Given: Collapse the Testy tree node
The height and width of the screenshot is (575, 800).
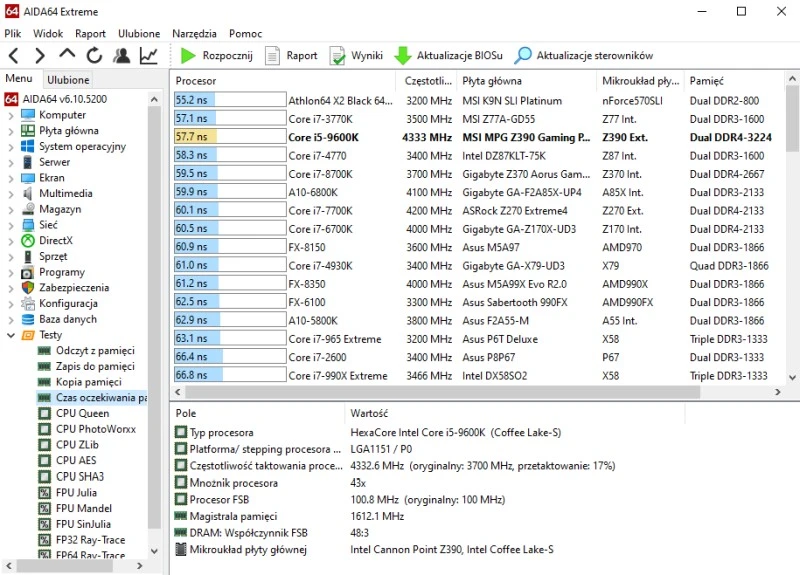Looking at the screenshot, I should [x=11, y=335].
